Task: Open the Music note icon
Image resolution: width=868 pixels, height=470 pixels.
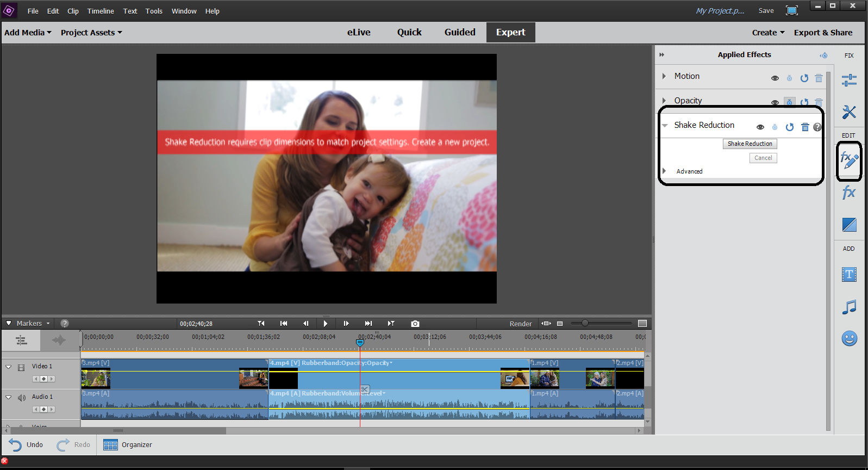Action: pyautogui.click(x=849, y=307)
